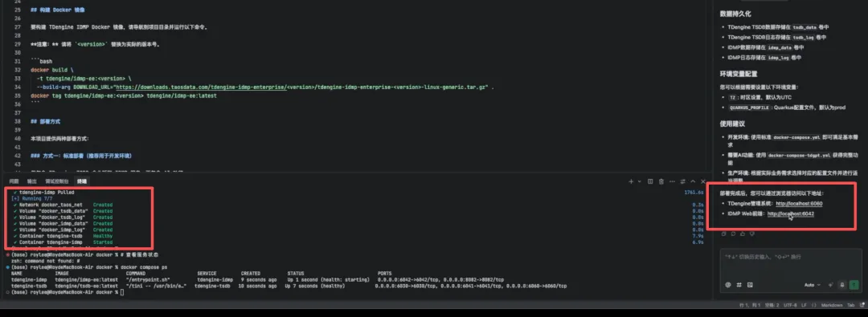Screen dimensions: 868x317
Task: Open the http://localhost:6042 link
Action: [791, 213]
